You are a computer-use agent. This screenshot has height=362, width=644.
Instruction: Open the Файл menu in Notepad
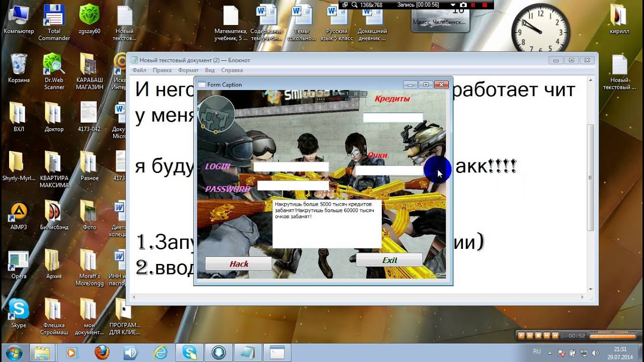(139, 70)
